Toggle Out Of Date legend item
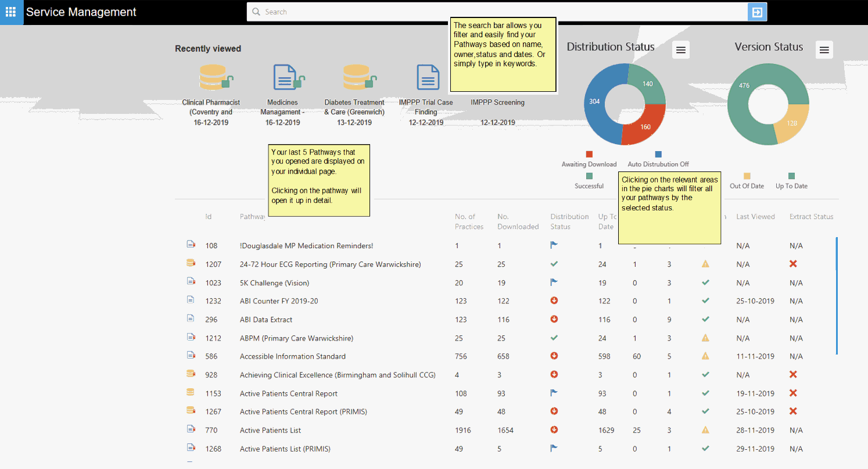868x469 pixels. click(747, 181)
